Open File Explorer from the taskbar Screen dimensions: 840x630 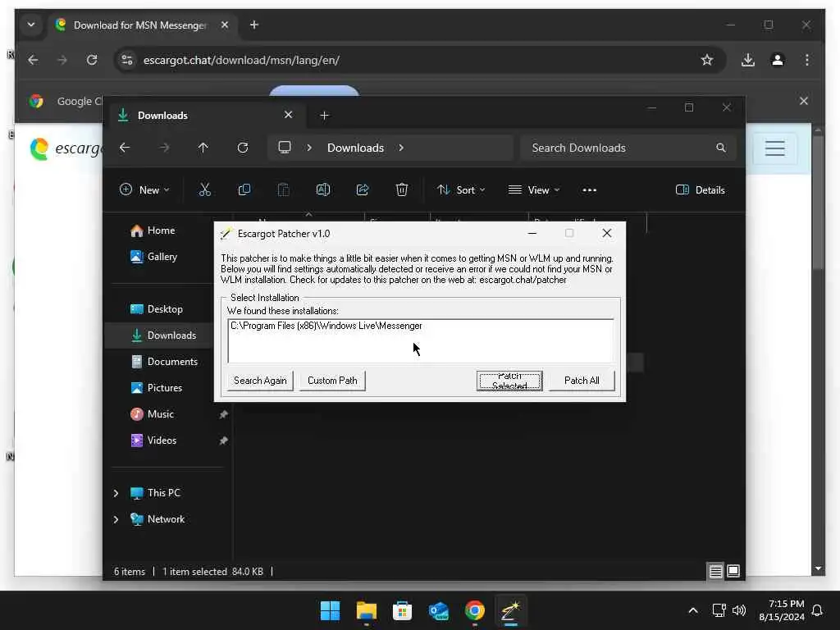[x=367, y=610]
